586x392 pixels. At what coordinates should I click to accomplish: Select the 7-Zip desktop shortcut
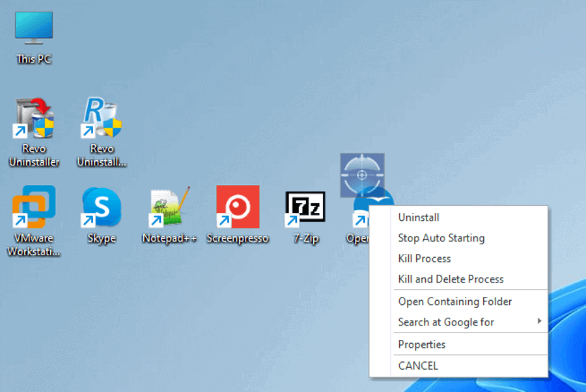[x=305, y=217]
